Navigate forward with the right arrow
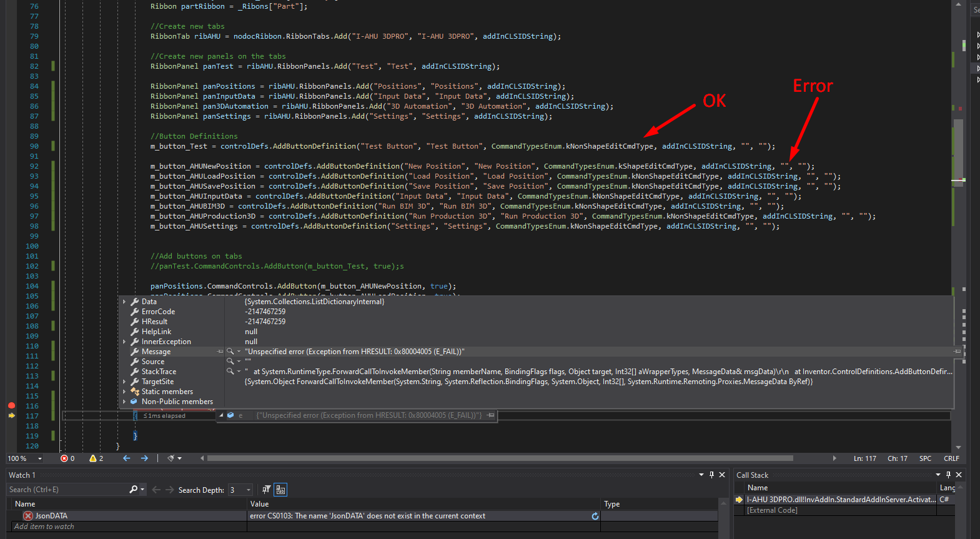Screen dimensions: 980x539 pos(144,458)
